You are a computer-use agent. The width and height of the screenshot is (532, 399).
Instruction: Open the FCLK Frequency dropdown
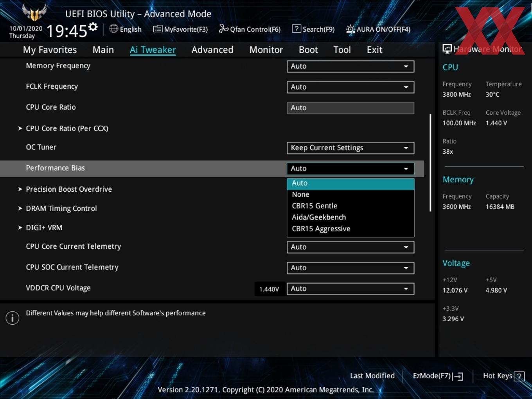[x=350, y=87]
